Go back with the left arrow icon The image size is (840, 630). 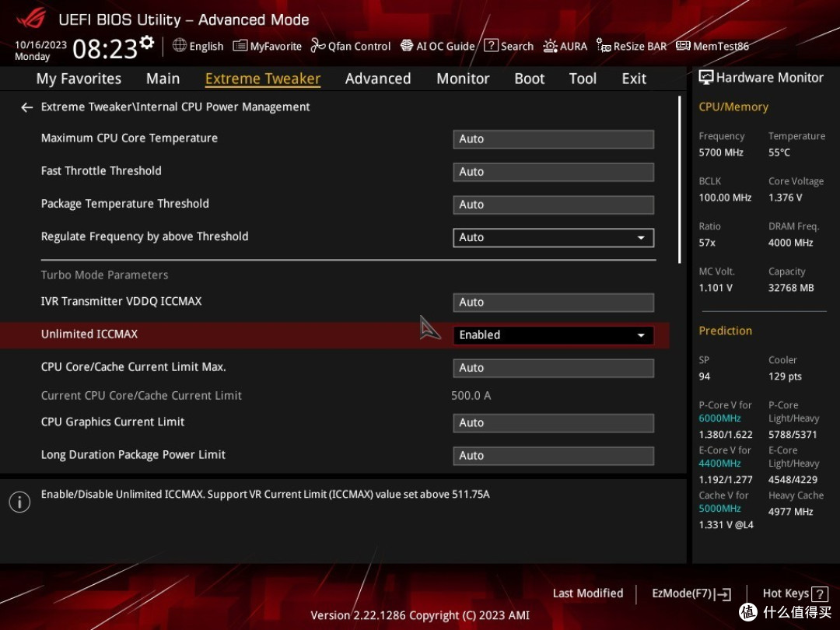pos(26,107)
